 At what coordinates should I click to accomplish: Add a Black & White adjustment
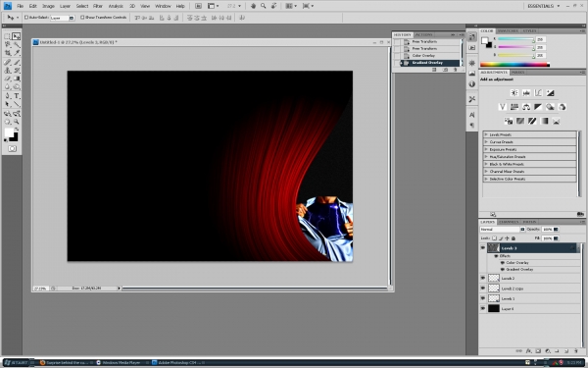click(538, 107)
